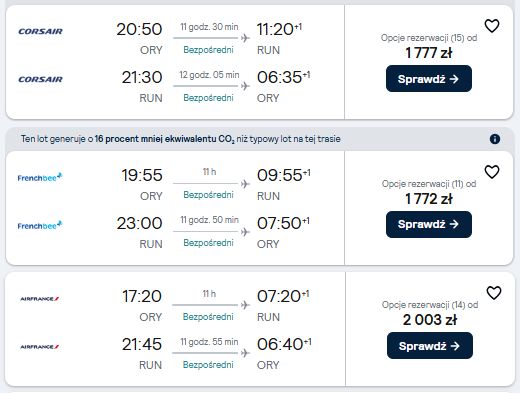Click Sprawdź for the 1 777 zł offer
Screen dimensions: 520x393
[x=429, y=79]
